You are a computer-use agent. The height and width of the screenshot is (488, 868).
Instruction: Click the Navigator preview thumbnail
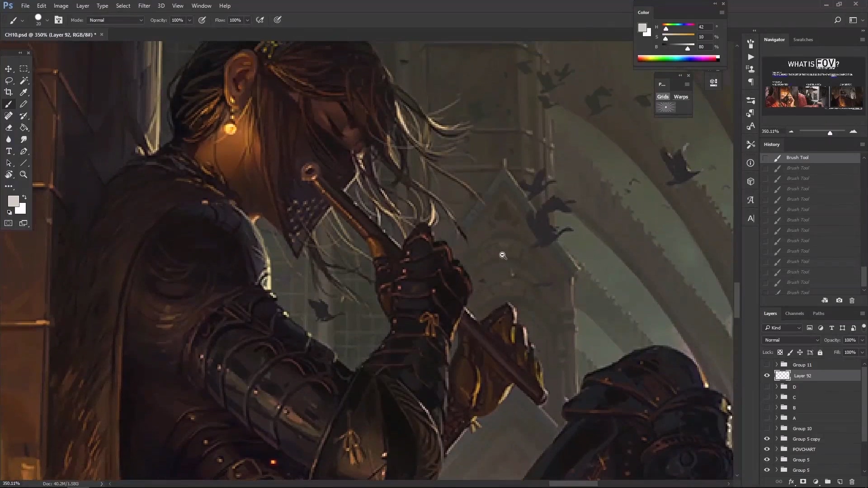pos(813,85)
